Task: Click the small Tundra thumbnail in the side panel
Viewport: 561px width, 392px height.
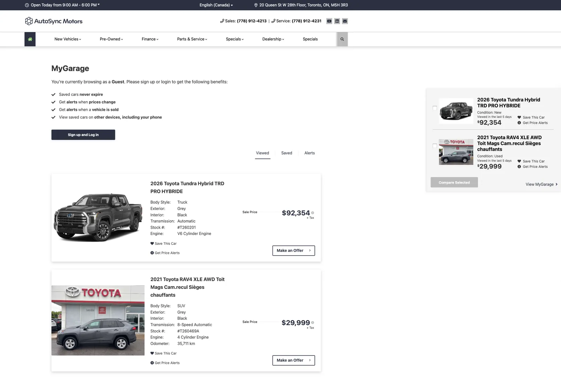Action: click(456, 111)
